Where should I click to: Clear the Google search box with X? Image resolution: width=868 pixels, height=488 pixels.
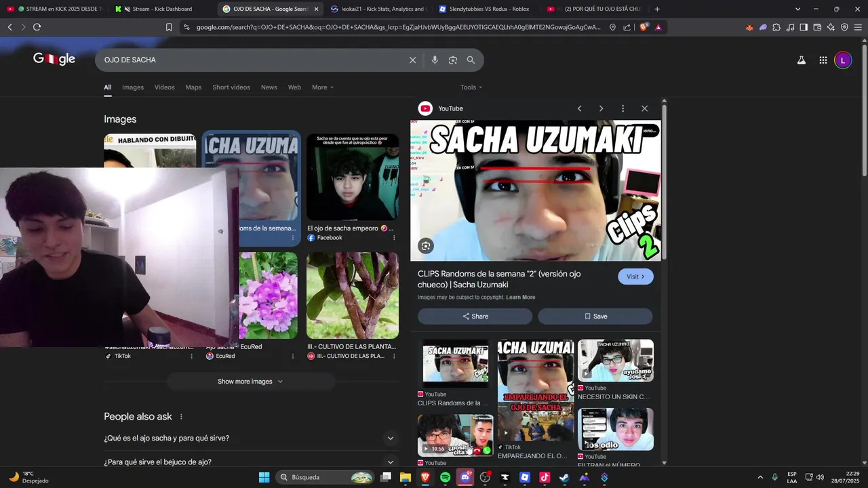pos(412,60)
